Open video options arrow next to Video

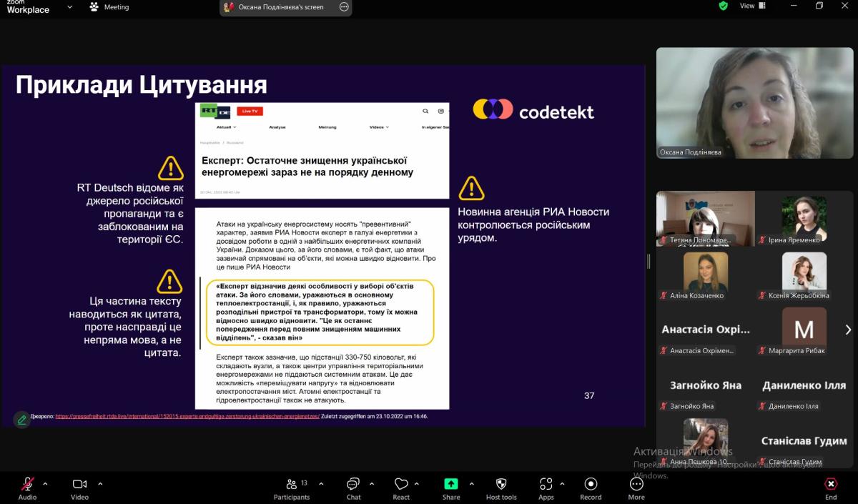(99, 483)
